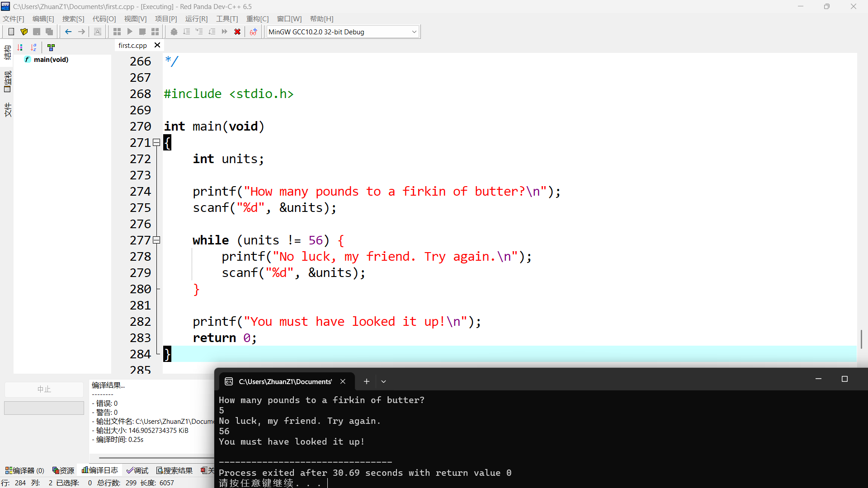868x488 pixels.
Task: Click the reformat code toolbar icon
Action: (98, 32)
